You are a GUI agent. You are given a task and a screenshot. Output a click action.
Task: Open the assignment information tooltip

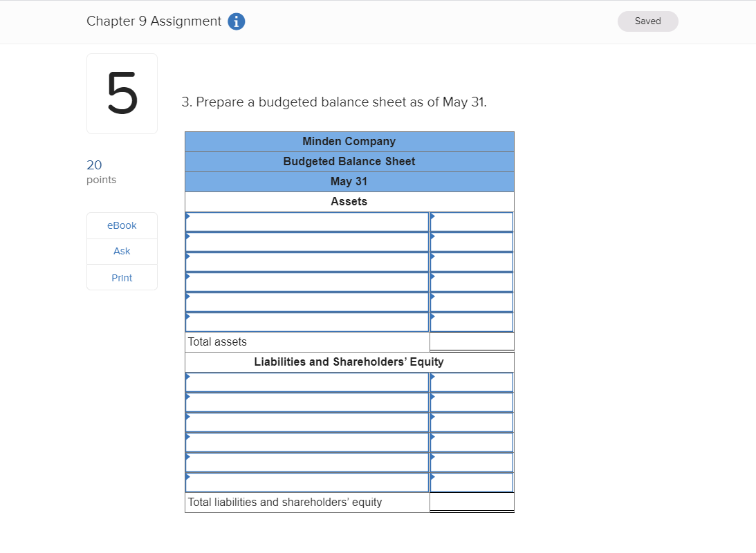pyautogui.click(x=236, y=21)
